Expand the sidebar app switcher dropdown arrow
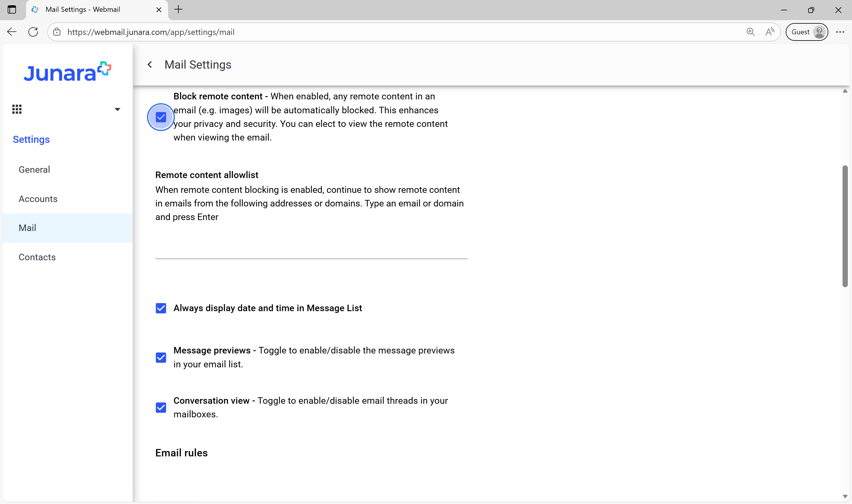Image resolution: width=852 pixels, height=504 pixels. 117,109
